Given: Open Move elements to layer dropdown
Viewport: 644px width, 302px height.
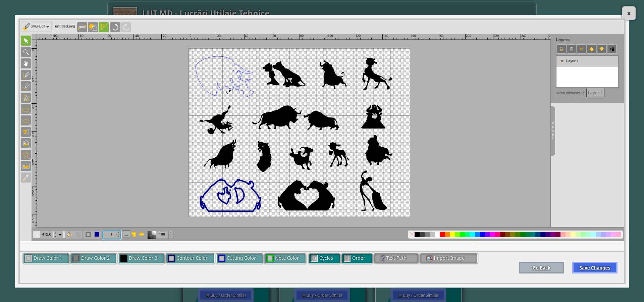Looking at the screenshot, I should pyautogui.click(x=595, y=93).
